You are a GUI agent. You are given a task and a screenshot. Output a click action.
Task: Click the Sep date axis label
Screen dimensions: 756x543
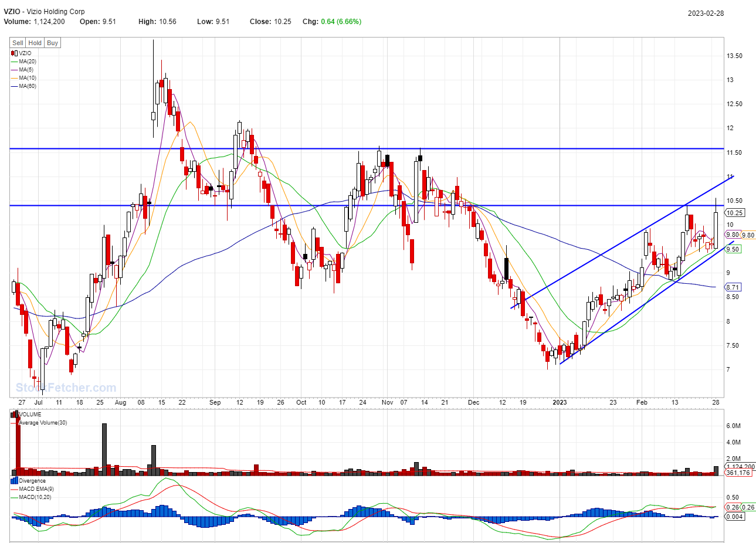pyautogui.click(x=215, y=402)
